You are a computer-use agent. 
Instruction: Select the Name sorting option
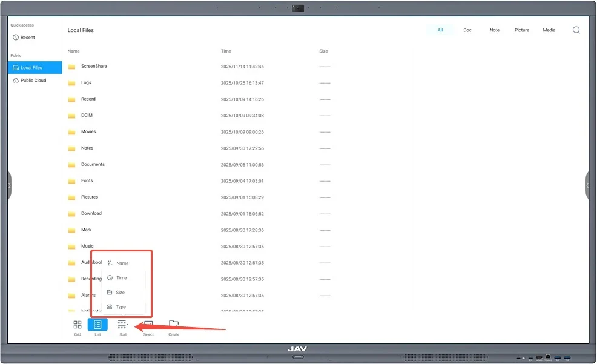click(121, 263)
